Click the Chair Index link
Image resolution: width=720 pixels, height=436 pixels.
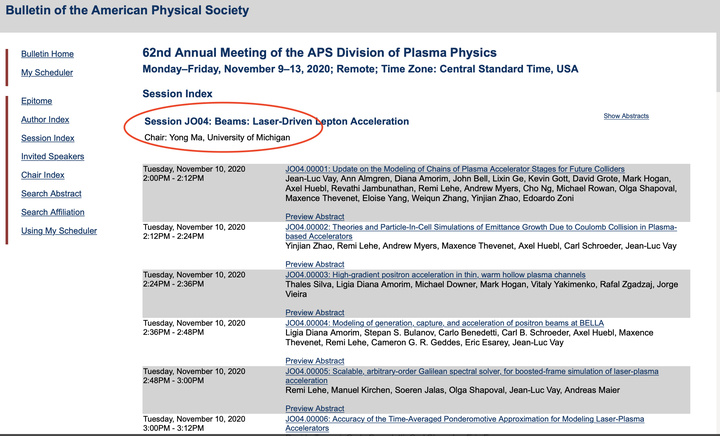(42, 175)
